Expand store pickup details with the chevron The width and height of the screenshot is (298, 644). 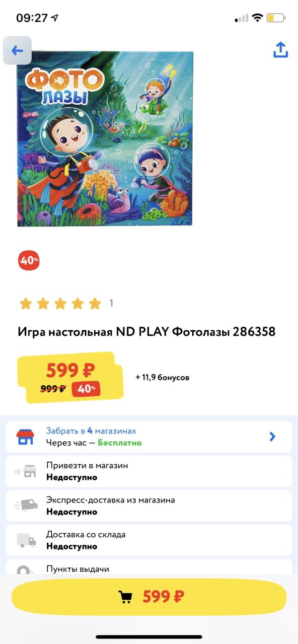pyautogui.click(x=272, y=437)
